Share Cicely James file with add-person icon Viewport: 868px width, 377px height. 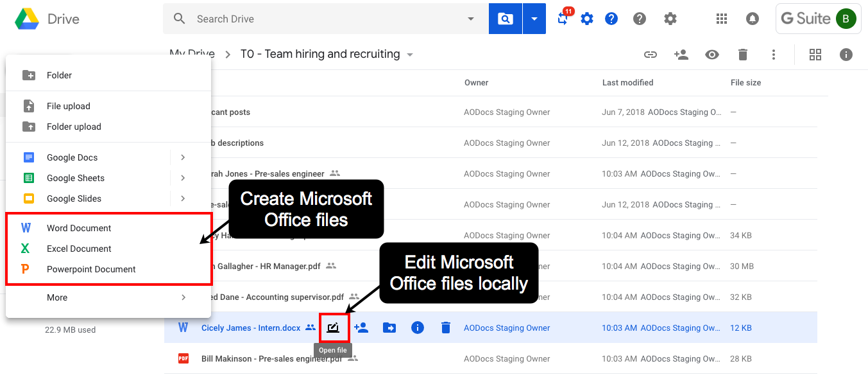point(361,328)
